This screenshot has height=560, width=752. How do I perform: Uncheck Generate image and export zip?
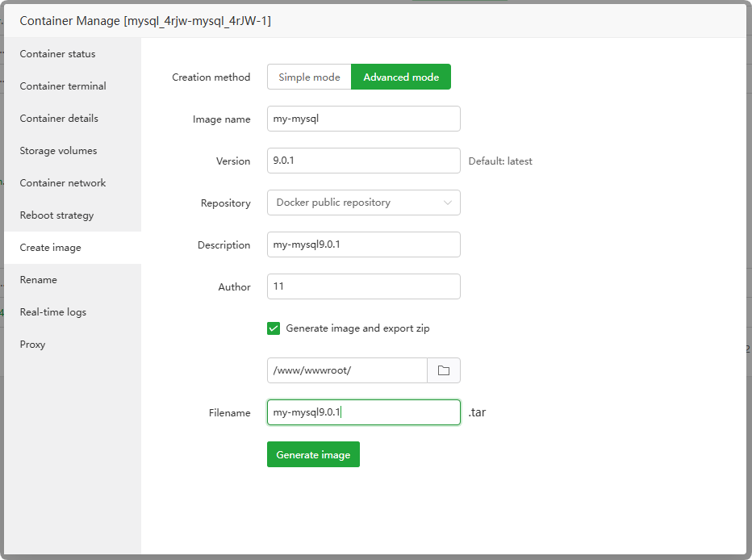[273, 328]
